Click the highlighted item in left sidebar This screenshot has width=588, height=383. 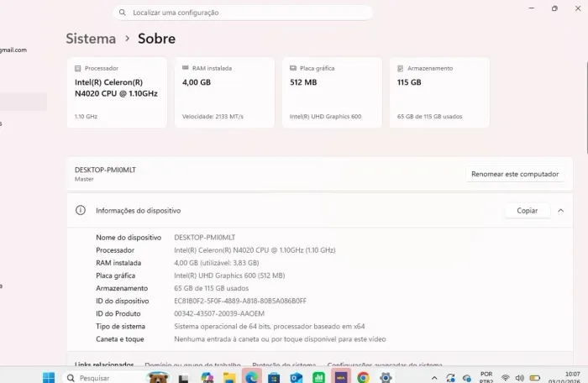[24, 102]
